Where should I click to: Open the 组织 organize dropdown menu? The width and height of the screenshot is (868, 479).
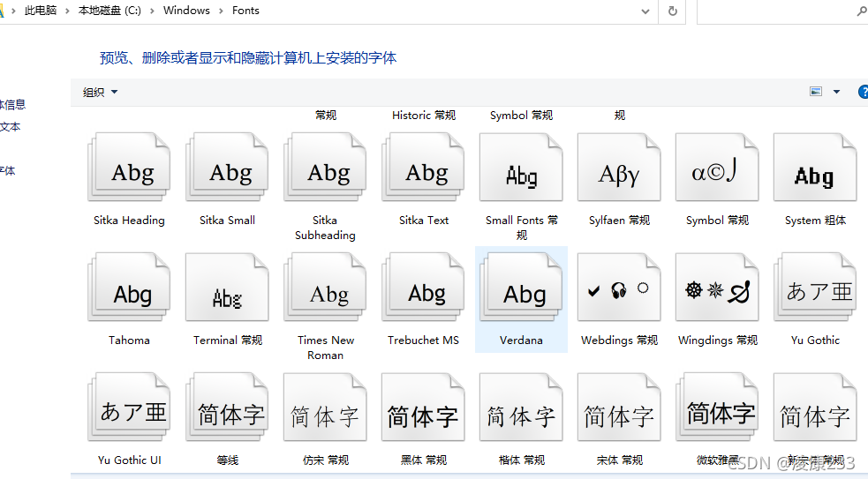click(100, 93)
